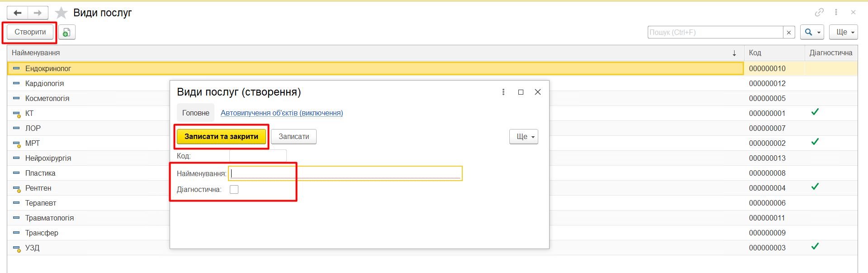
Task: Clear the search field with X
Action: 789,32
